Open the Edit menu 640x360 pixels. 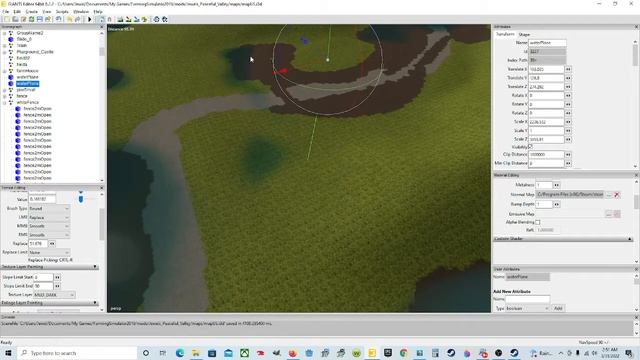(17, 11)
